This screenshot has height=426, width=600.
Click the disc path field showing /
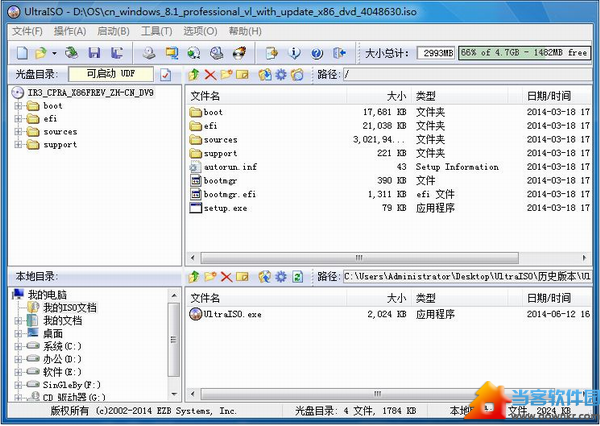coord(467,74)
